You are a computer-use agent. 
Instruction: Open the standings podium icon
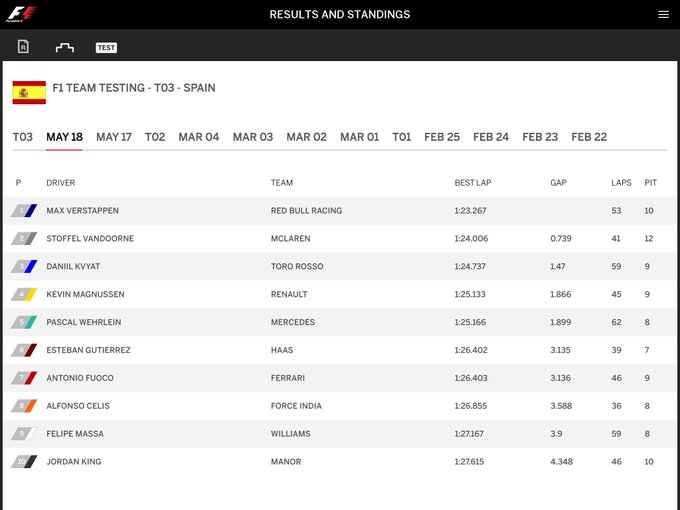click(x=65, y=47)
